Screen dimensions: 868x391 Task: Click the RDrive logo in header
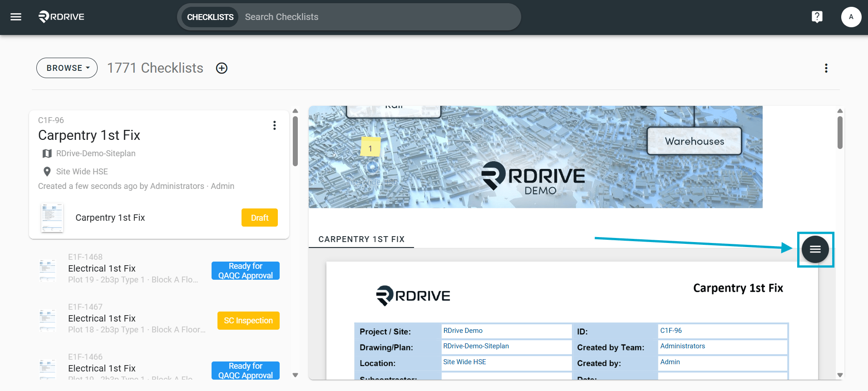point(61,17)
